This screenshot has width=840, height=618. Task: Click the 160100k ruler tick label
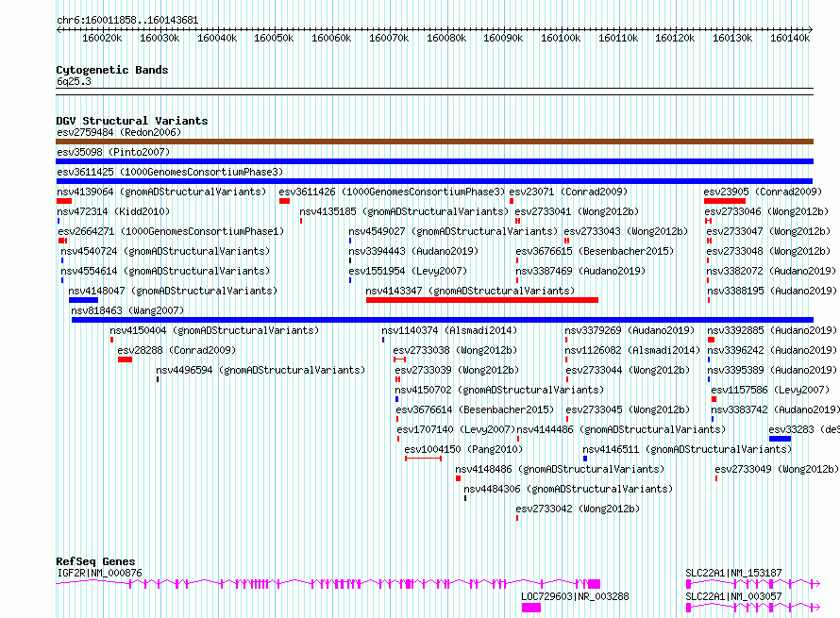(x=561, y=38)
